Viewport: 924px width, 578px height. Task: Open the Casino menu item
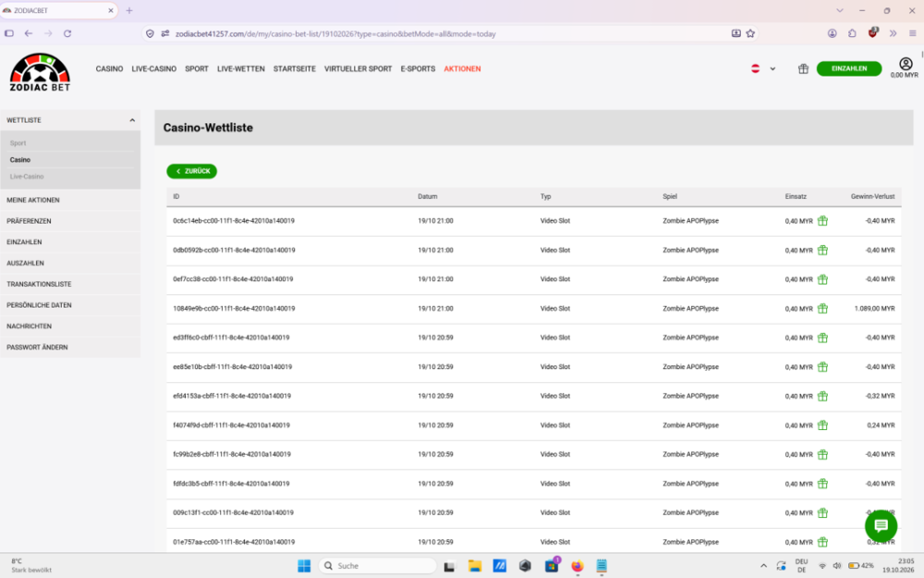(x=110, y=69)
